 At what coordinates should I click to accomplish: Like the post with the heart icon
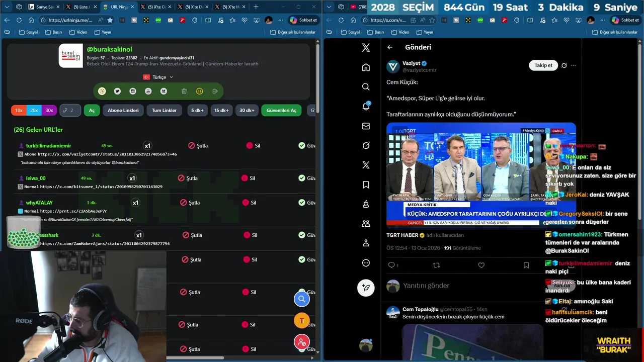(481, 265)
